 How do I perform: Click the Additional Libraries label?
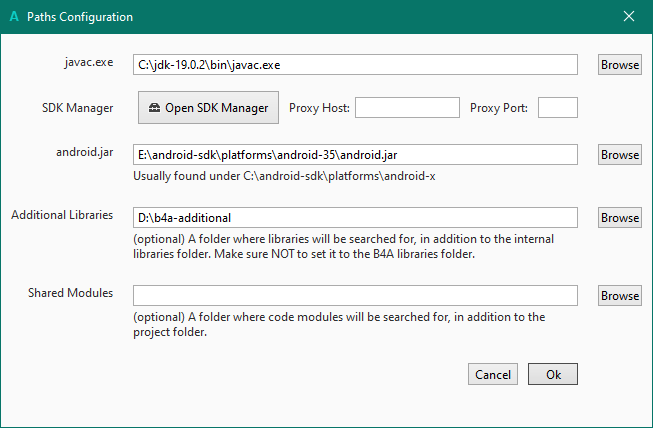(61, 215)
